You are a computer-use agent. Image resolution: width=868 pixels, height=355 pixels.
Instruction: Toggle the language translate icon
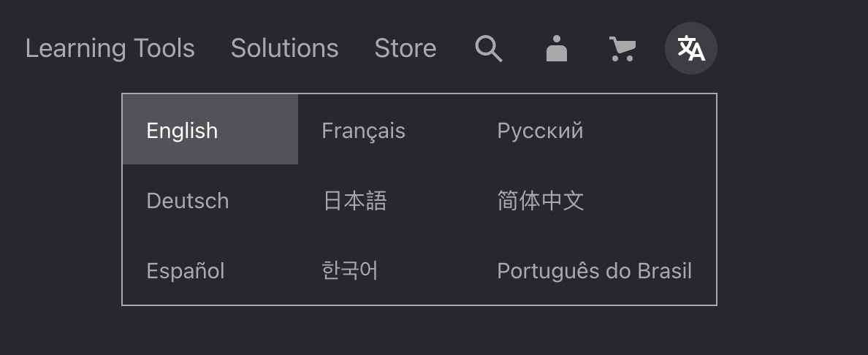[x=691, y=48]
